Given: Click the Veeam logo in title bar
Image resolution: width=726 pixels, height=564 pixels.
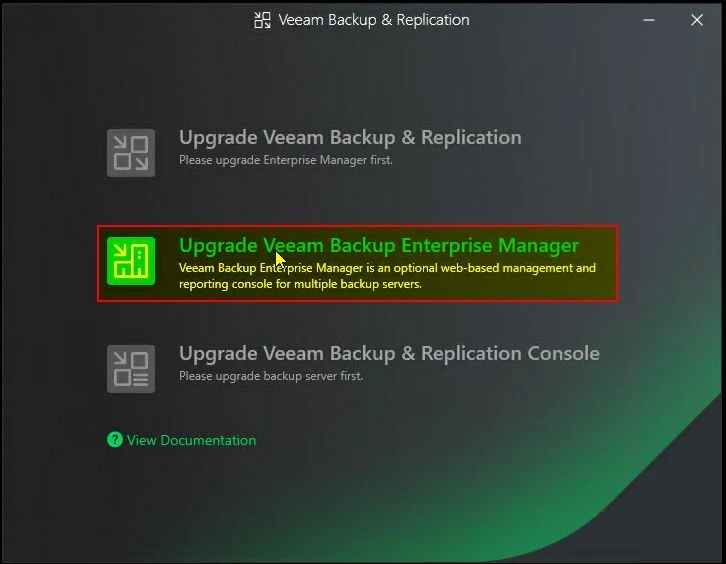Looking at the screenshot, I should 263,20.
